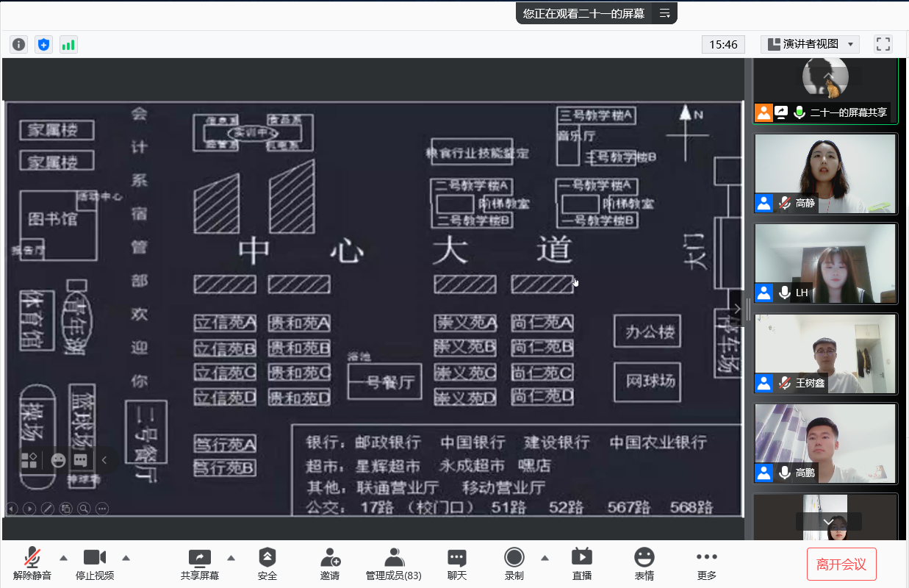The width and height of the screenshot is (909, 588).
Task: Click the blue shield security icon
Action: (44, 45)
